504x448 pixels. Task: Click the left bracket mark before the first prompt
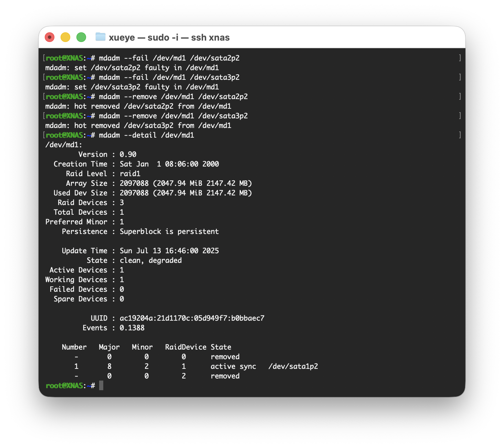tap(44, 58)
